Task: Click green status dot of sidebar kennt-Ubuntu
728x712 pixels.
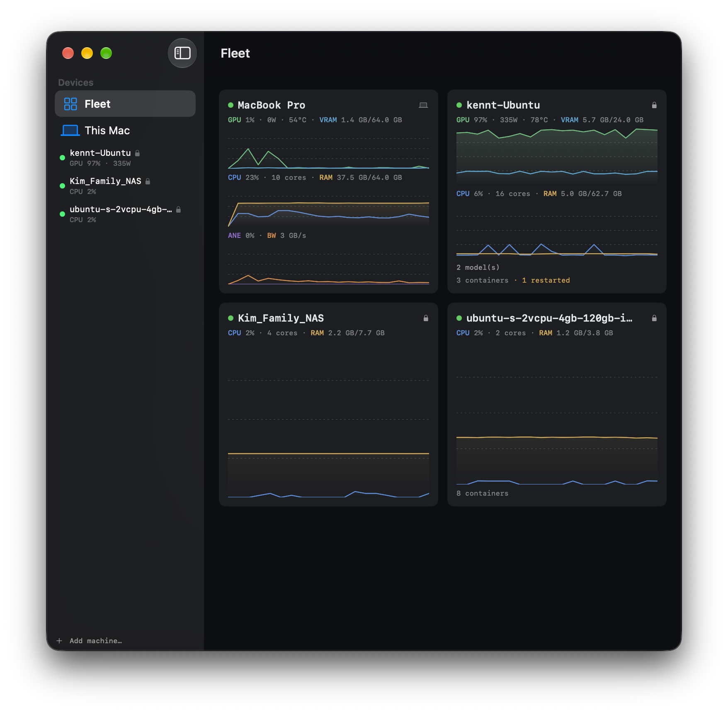Action: pos(62,157)
